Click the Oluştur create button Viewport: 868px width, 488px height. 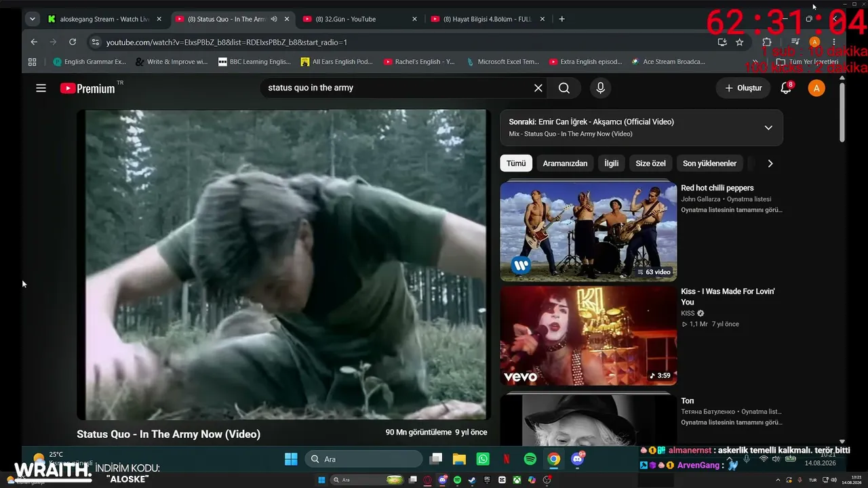point(744,88)
